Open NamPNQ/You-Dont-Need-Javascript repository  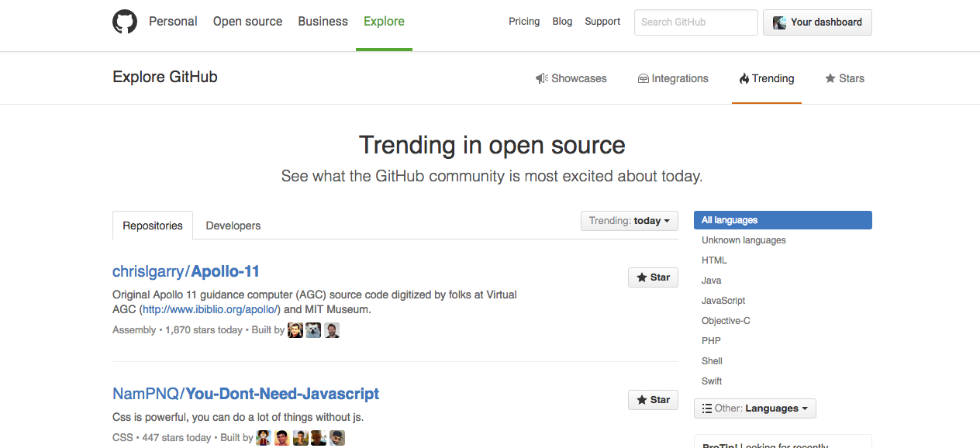point(246,394)
